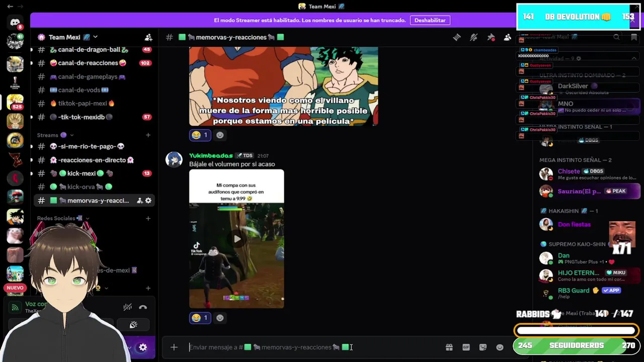Open memorvas-y-reacciones channel settings gear
This screenshot has width=644, height=362.
[148, 201]
